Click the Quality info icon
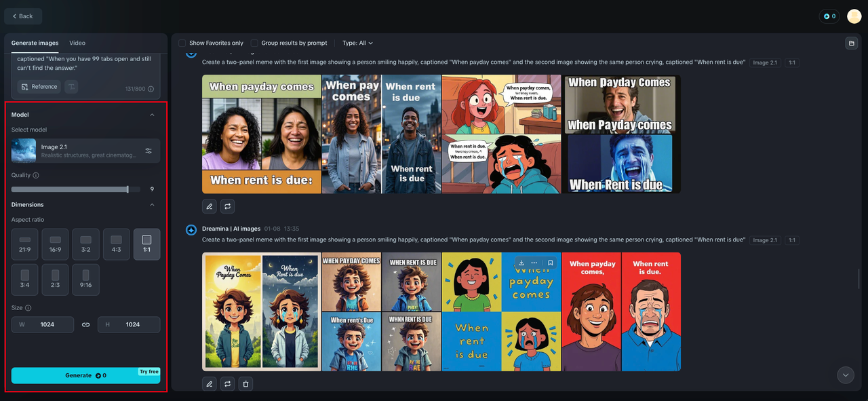This screenshot has height=401, width=868. click(x=36, y=175)
